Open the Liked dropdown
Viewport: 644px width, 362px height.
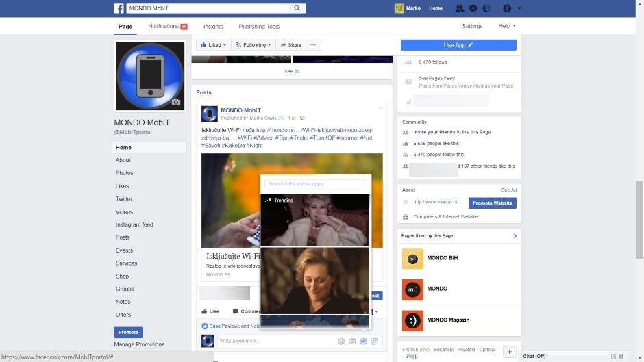[x=214, y=44]
